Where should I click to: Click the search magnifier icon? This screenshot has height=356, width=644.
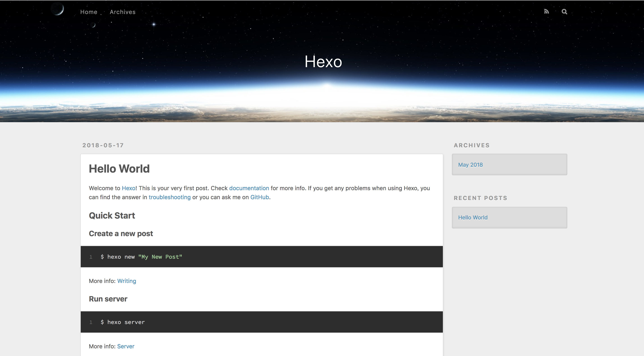coord(564,11)
